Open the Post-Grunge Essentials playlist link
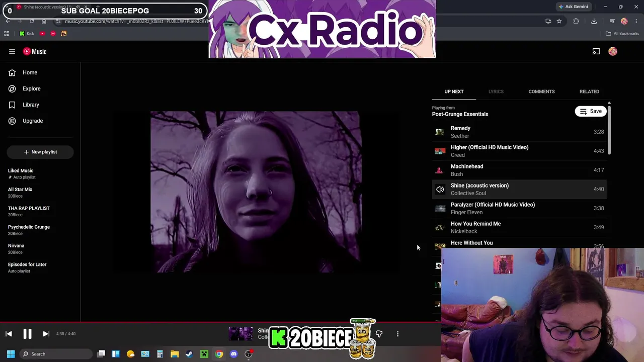 click(460, 114)
